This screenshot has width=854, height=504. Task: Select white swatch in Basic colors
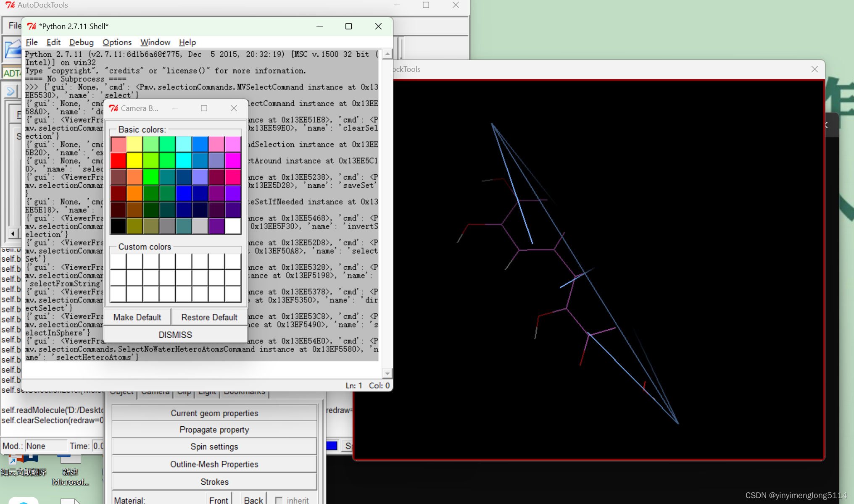click(x=233, y=226)
